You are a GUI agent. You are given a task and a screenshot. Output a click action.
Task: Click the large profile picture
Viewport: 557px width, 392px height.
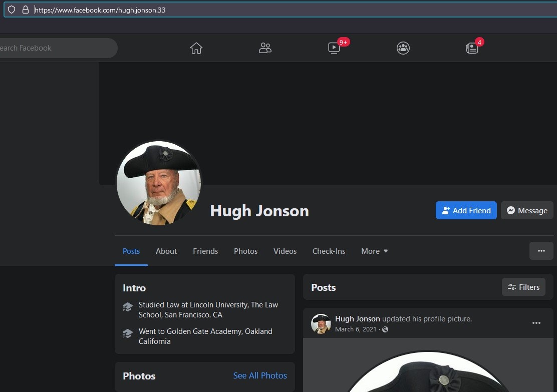coord(159,183)
